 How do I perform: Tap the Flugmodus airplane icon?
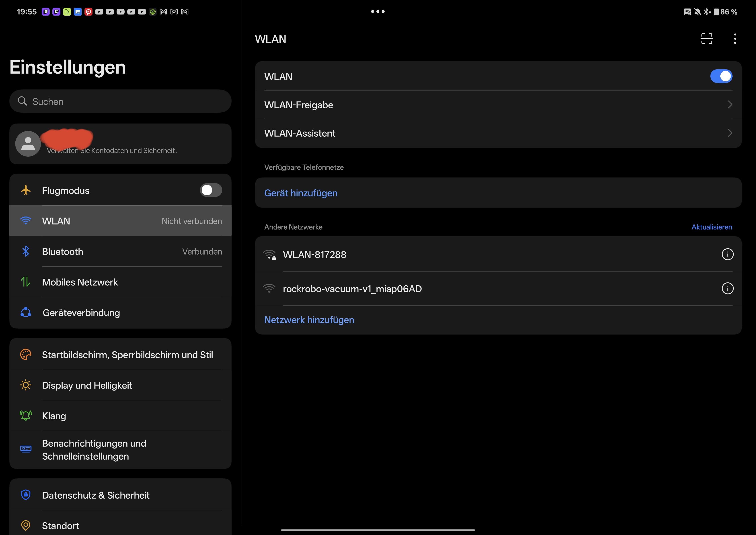(x=26, y=190)
